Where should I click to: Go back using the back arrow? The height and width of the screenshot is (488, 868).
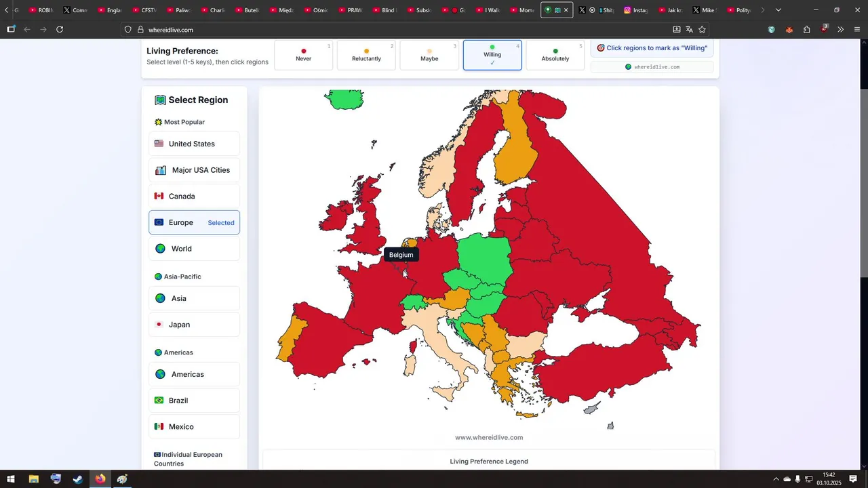tap(27, 30)
